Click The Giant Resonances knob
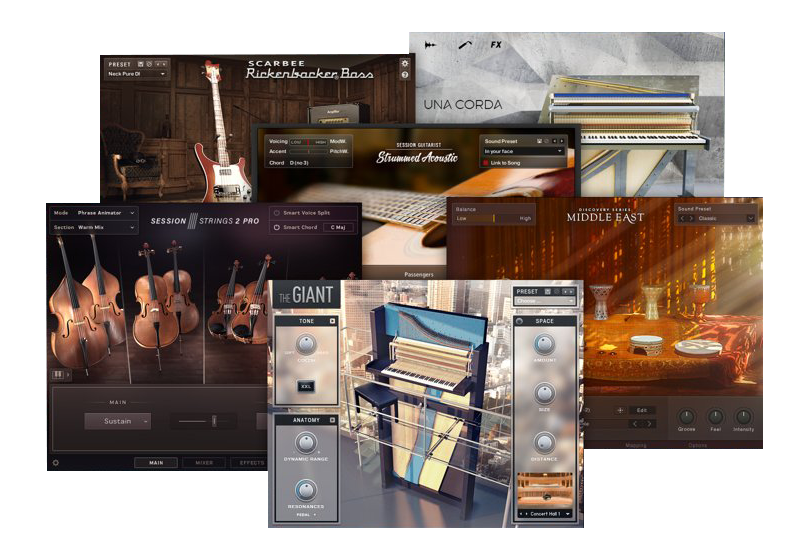This screenshot has width=810, height=560. (x=306, y=490)
